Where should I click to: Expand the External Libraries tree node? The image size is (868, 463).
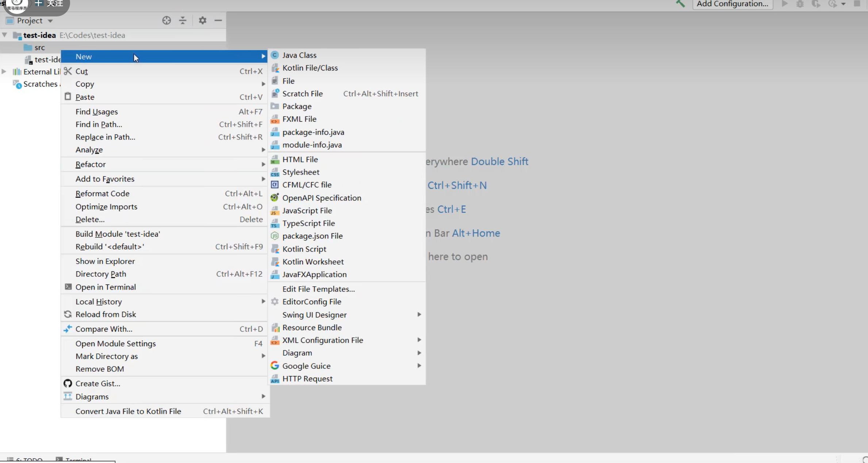pyautogui.click(x=4, y=72)
